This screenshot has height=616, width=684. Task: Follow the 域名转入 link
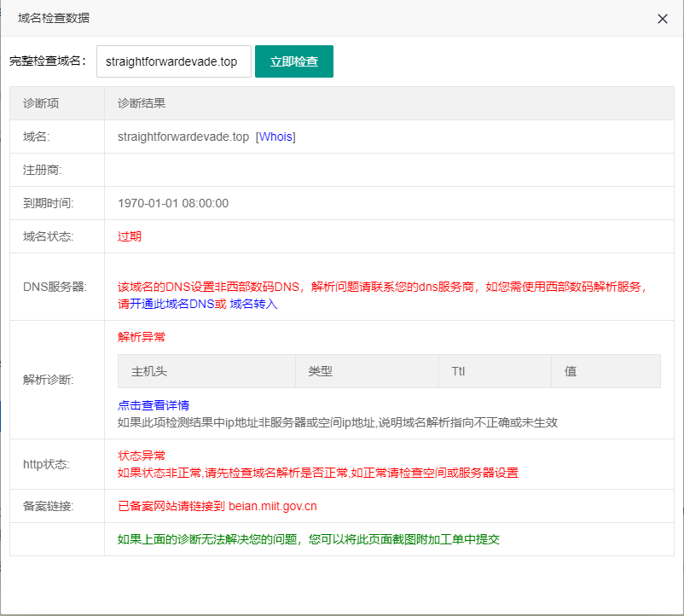[253, 304]
